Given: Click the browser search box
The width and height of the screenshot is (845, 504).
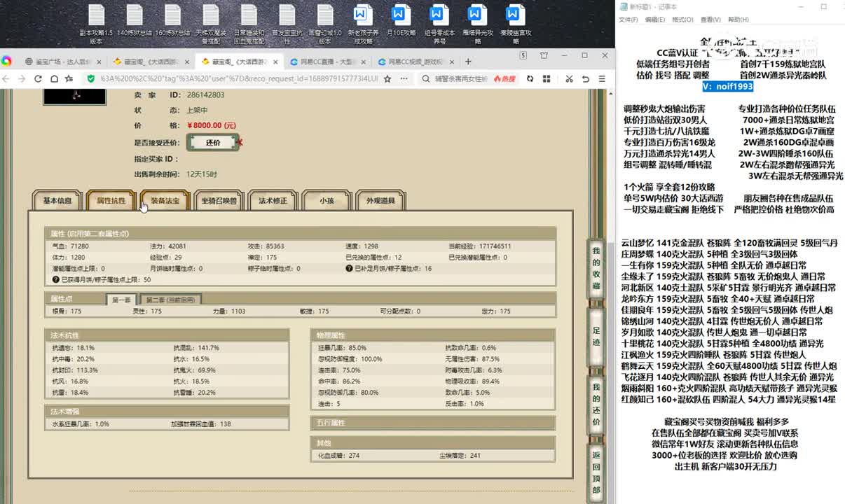Looking at the screenshot, I should (x=461, y=79).
